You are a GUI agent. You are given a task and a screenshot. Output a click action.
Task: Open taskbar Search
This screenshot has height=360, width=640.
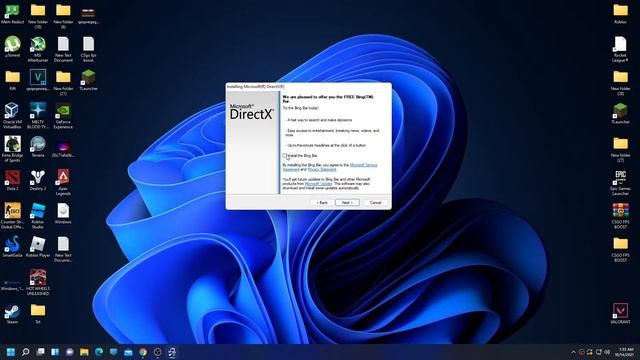coord(26,352)
